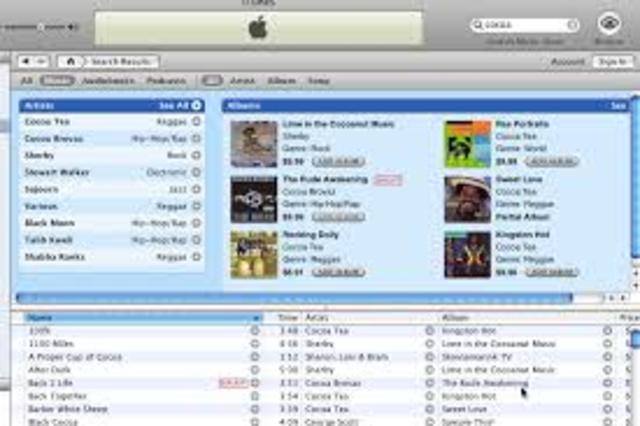Image resolution: width=640 pixels, height=426 pixels.
Task: Open The Rude Awakening album title link
Action: 325,179
